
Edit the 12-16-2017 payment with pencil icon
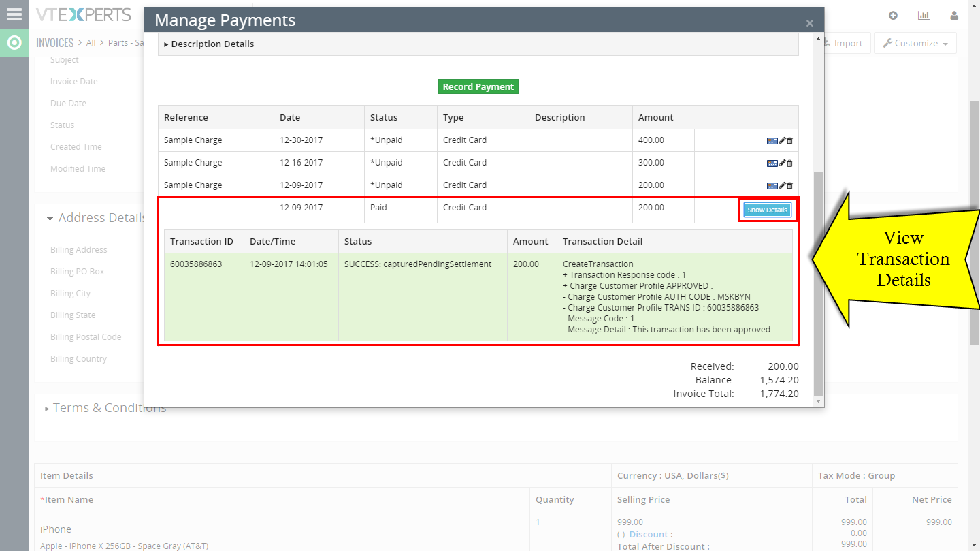pyautogui.click(x=783, y=163)
